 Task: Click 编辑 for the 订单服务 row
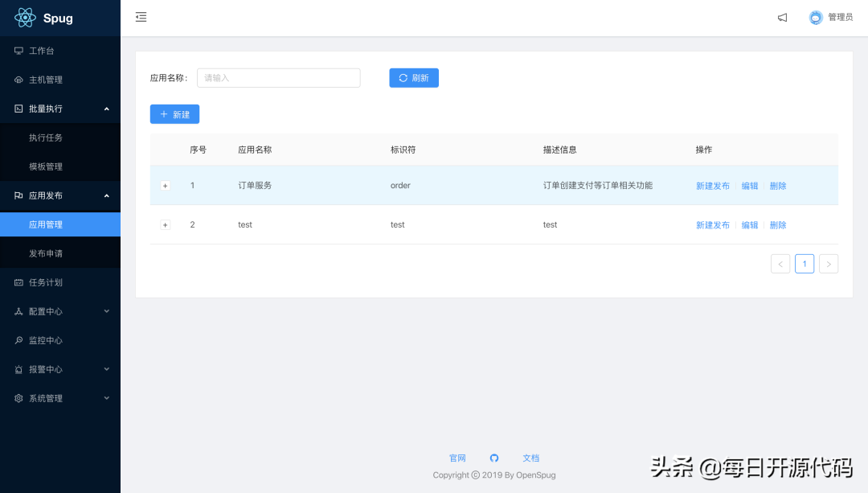pyautogui.click(x=750, y=186)
